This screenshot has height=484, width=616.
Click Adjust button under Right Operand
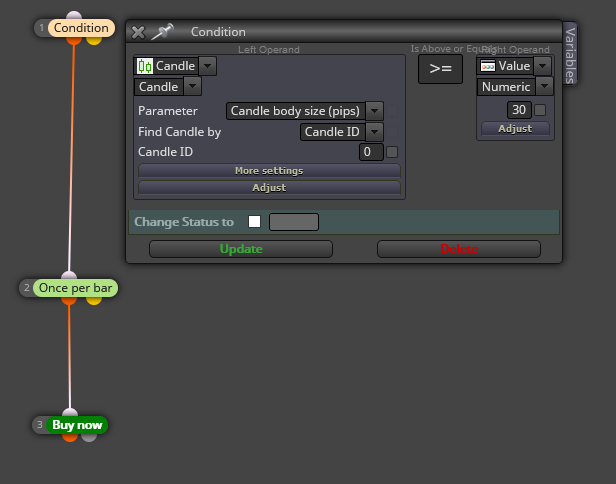tap(515, 128)
